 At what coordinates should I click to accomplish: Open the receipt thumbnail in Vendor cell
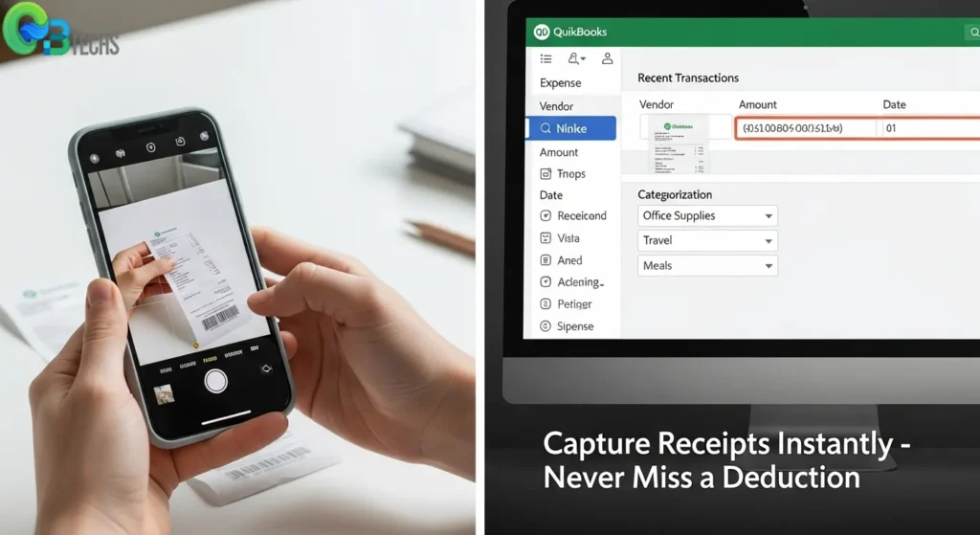679,145
